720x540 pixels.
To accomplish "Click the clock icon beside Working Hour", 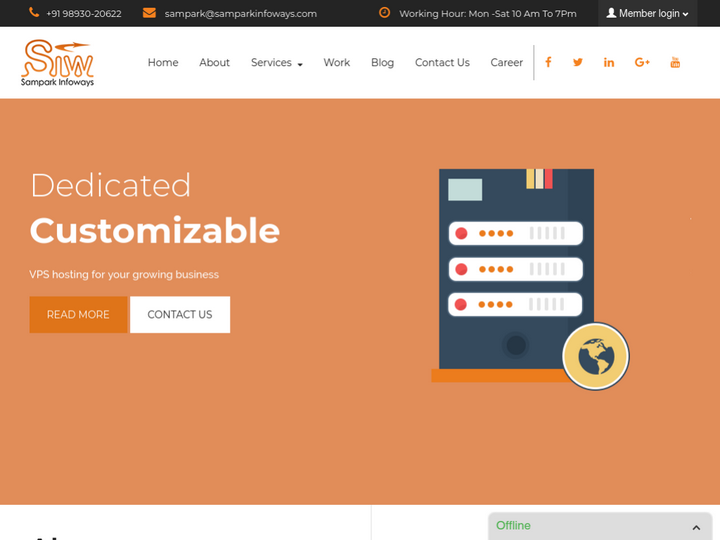I will pos(385,13).
